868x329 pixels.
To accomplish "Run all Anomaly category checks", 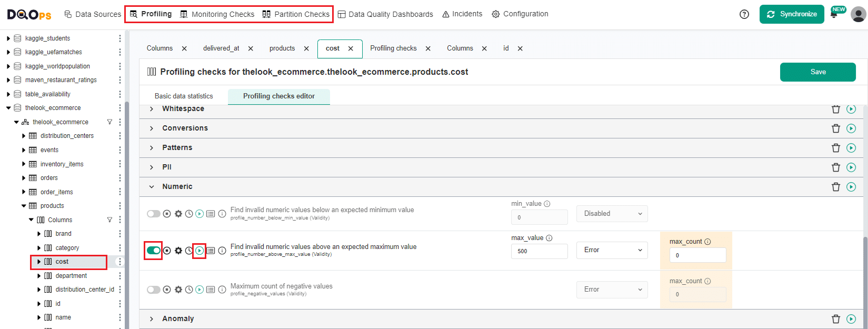I will 851,319.
